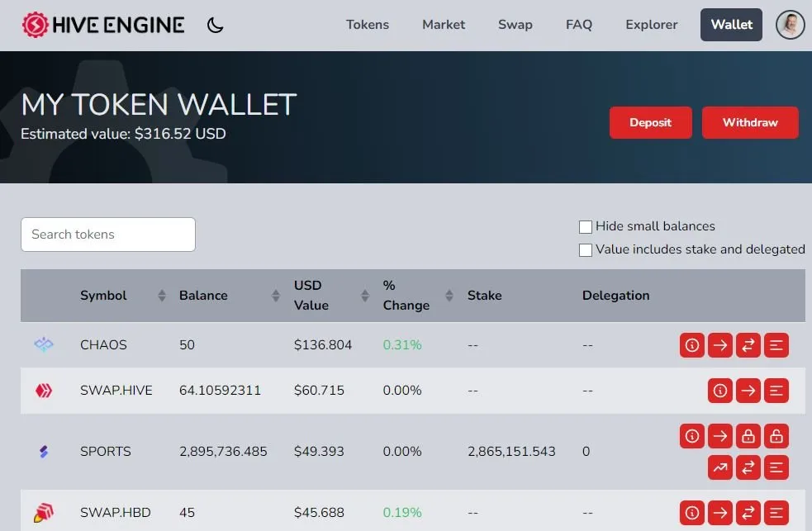Open the Swap page
Image resolution: width=812 pixels, height=531 pixels.
pos(515,24)
